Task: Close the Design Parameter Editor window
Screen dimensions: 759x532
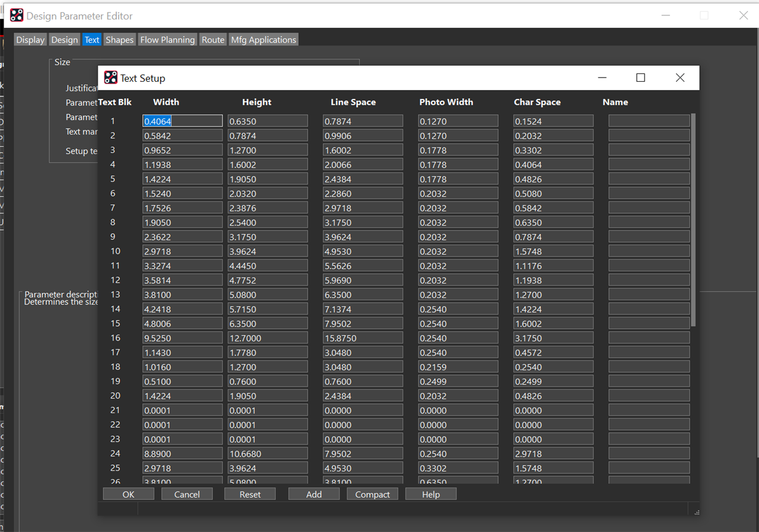Action: (744, 15)
